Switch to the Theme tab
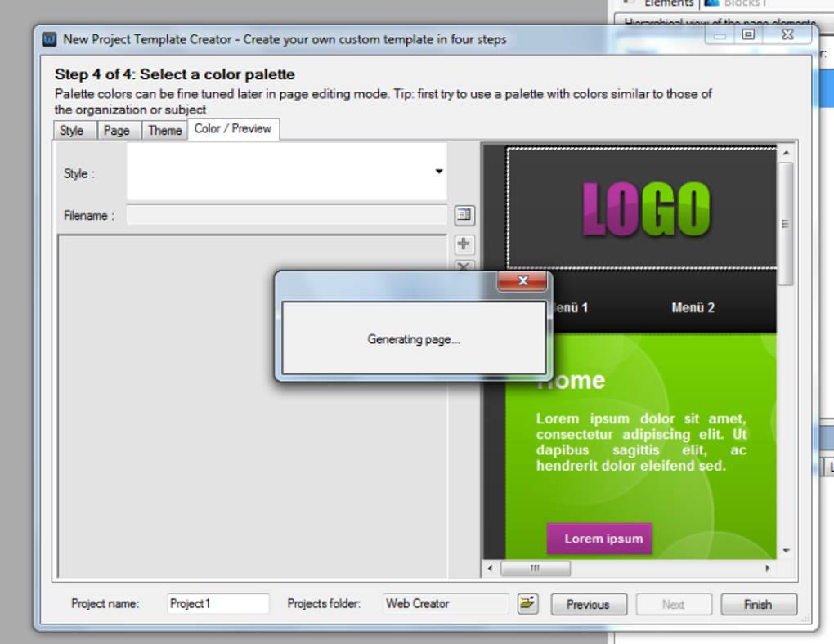This screenshot has width=834, height=644. [165, 130]
